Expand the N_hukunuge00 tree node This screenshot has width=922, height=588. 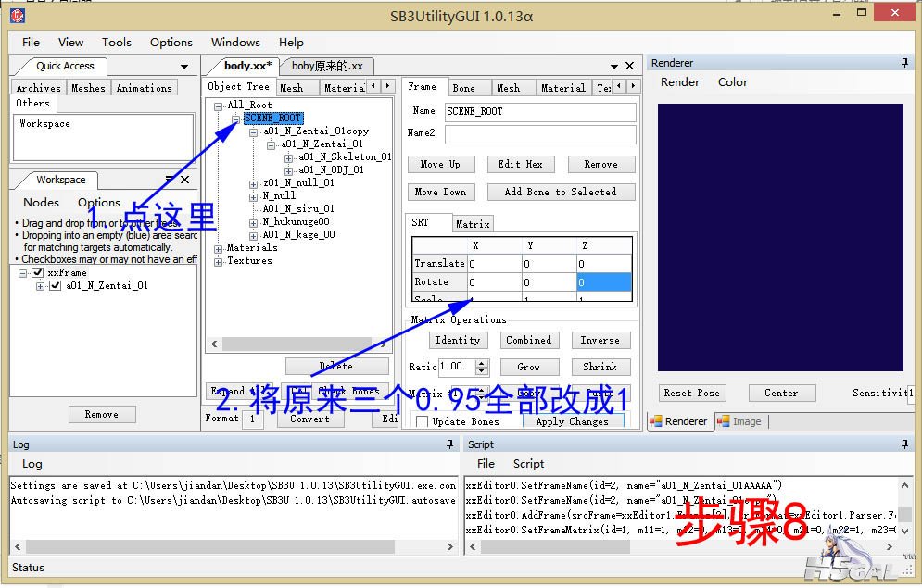point(253,223)
